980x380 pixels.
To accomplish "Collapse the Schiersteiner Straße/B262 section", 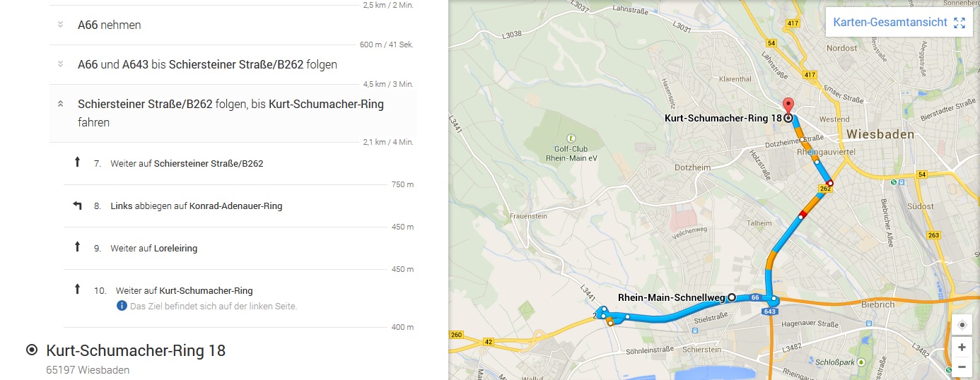I will 61,104.
